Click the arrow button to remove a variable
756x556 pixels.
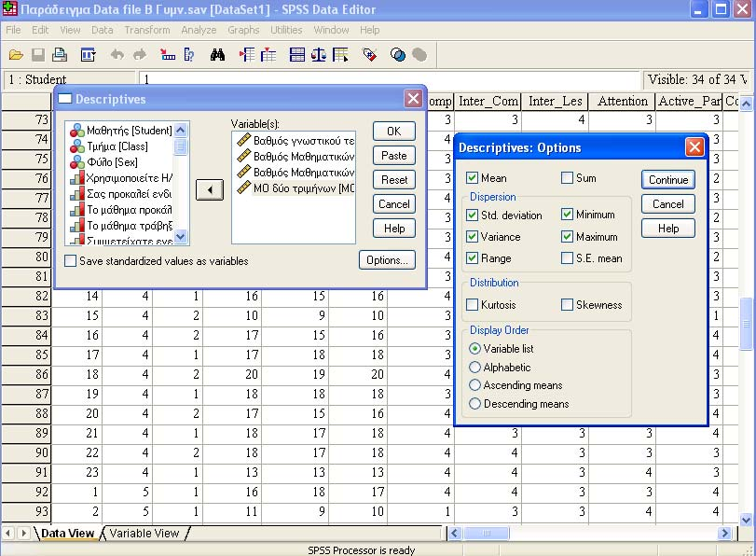point(210,189)
